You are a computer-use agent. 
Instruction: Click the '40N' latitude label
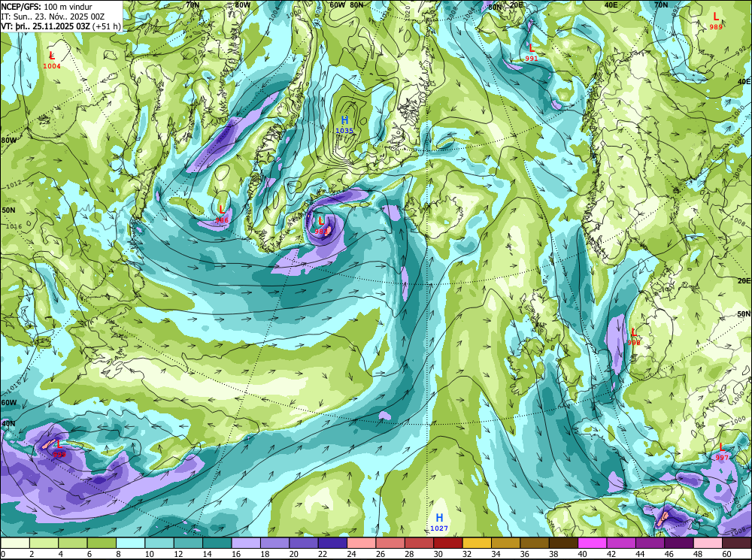point(8,424)
